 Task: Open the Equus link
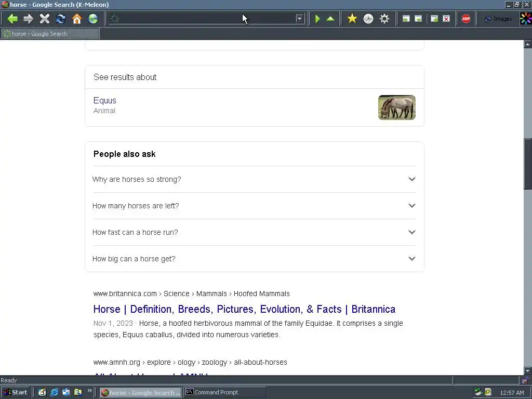[105, 100]
